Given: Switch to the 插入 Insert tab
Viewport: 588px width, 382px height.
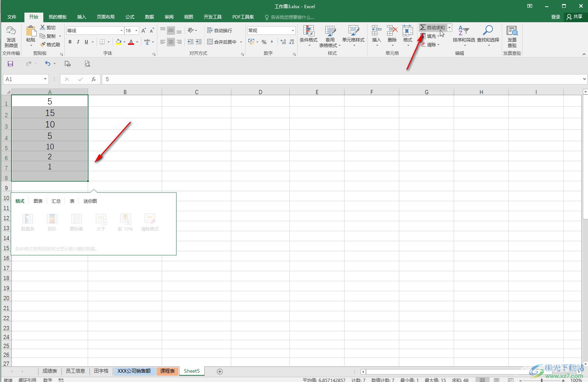Looking at the screenshot, I should pyautogui.click(x=81, y=17).
